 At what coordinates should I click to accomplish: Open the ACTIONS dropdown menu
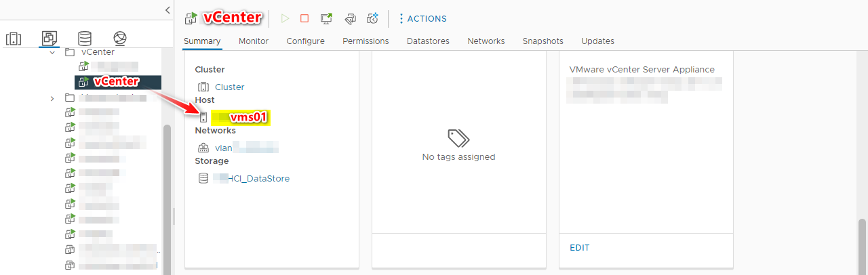pos(422,18)
